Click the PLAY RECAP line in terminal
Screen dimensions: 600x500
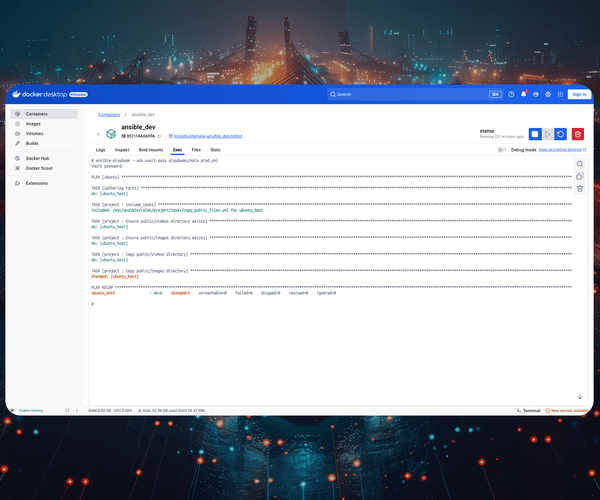pyautogui.click(x=331, y=287)
